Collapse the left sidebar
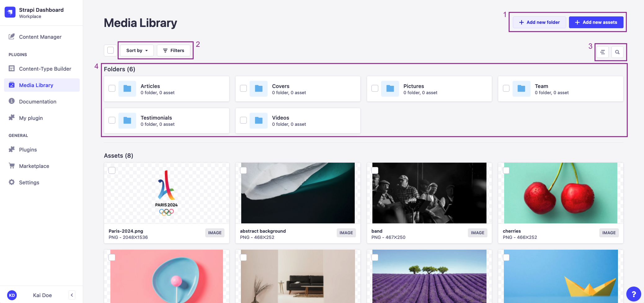644x303 pixels. pyautogui.click(x=72, y=295)
